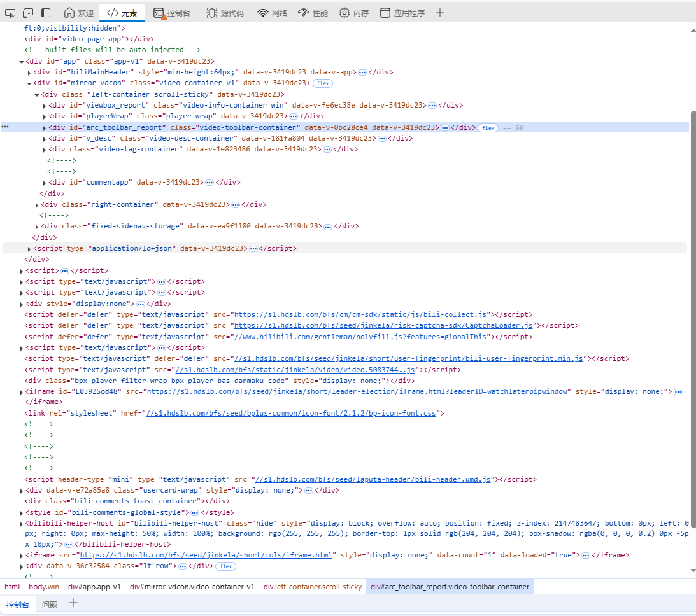Viewport: 696px width, 616px height.
Task: Click the bottom drawer plus icon
Action: point(73,603)
